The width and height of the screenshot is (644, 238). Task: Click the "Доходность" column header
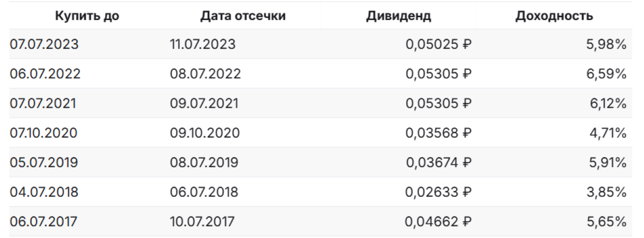click(554, 16)
